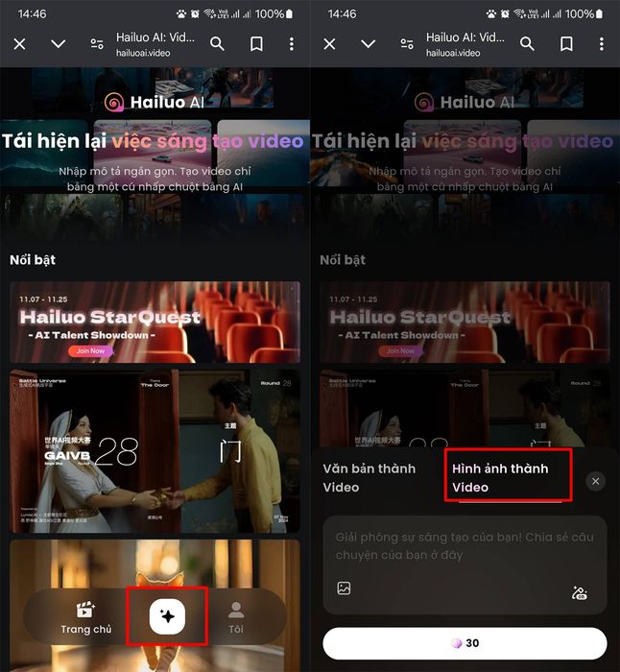Open site settings icon in right screenshot
620x672 pixels.
click(x=407, y=44)
